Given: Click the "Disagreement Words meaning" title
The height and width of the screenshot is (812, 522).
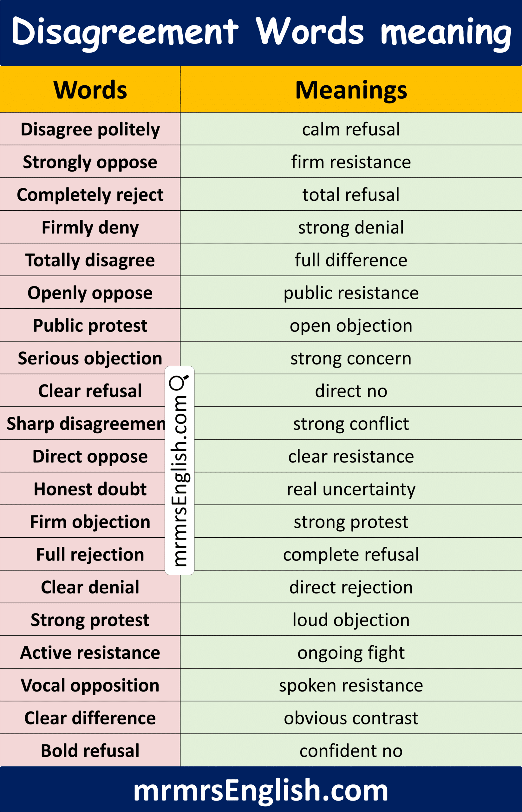Looking at the screenshot, I should [x=261, y=32].
